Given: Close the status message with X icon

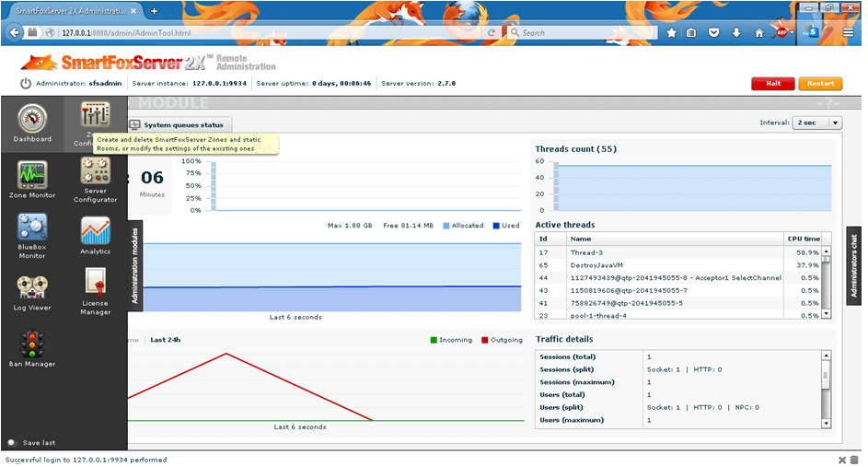Looking at the screenshot, I should tap(842, 460).
